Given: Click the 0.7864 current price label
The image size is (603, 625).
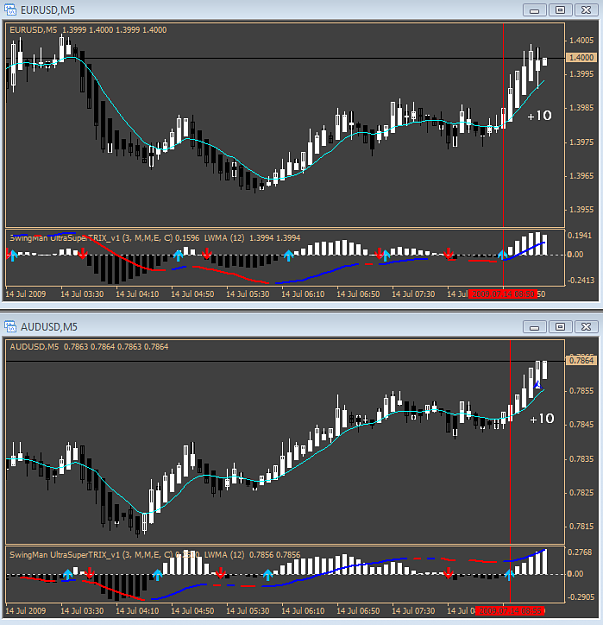Looking at the screenshot, I should pos(581,360).
